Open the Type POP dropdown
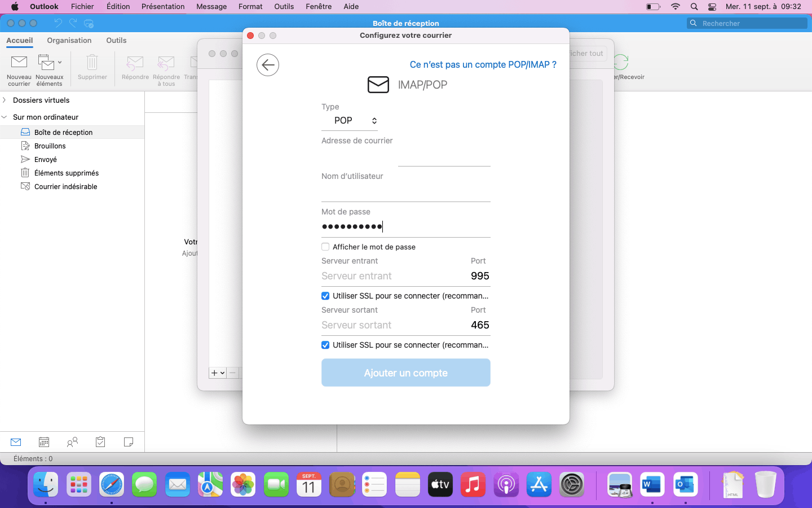The image size is (812, 508). [x=350, y=121]
